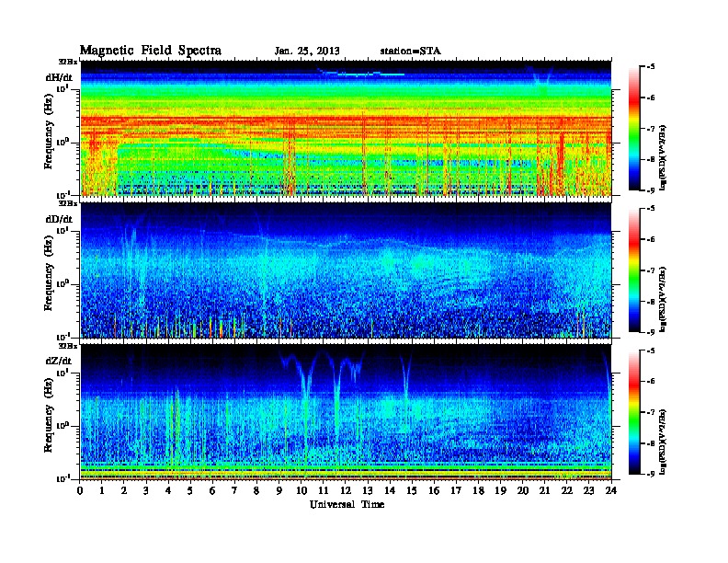Click the "2" hour tick on time axis

coord(124,491)
